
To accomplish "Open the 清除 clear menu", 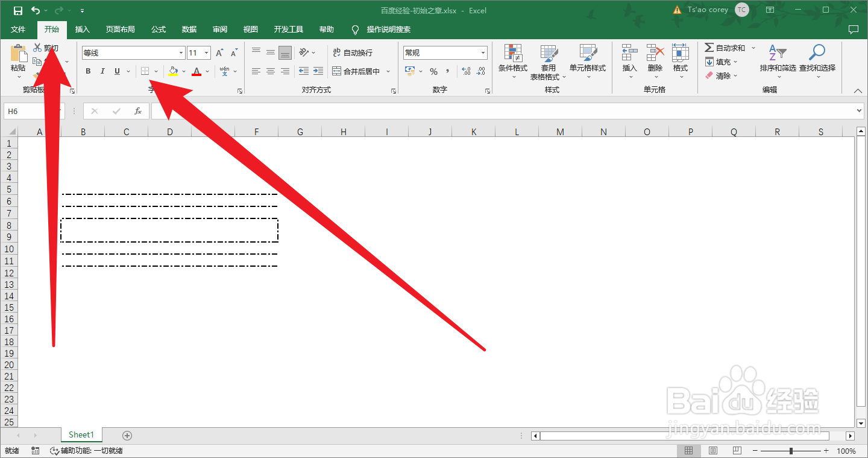I will (721, 75).
